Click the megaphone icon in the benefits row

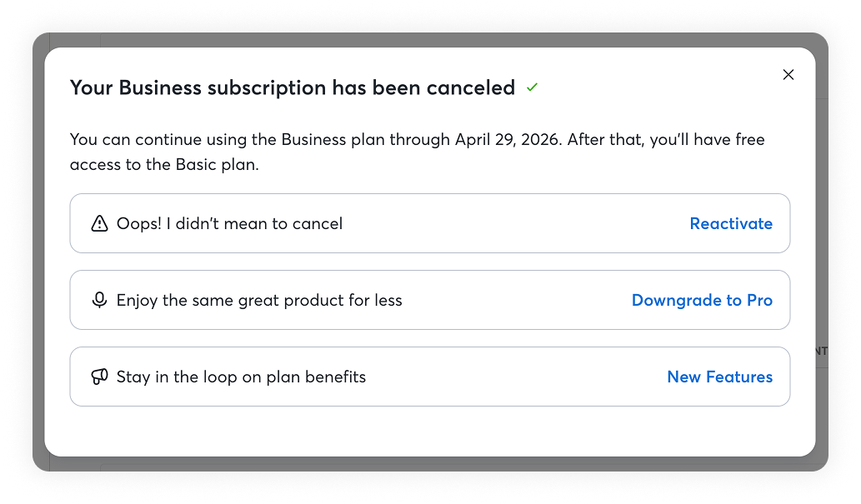[99, 377]
